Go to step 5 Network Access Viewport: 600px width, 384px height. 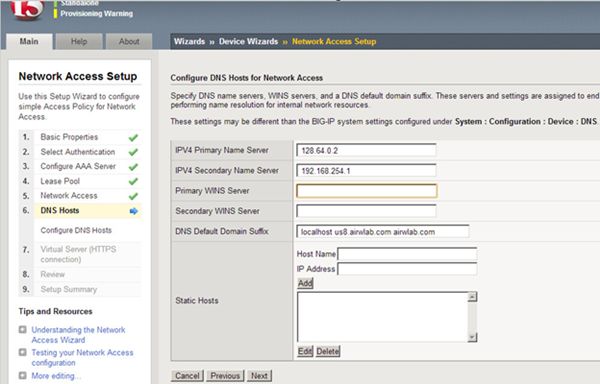pyautogui.click(x=69, y=195)
